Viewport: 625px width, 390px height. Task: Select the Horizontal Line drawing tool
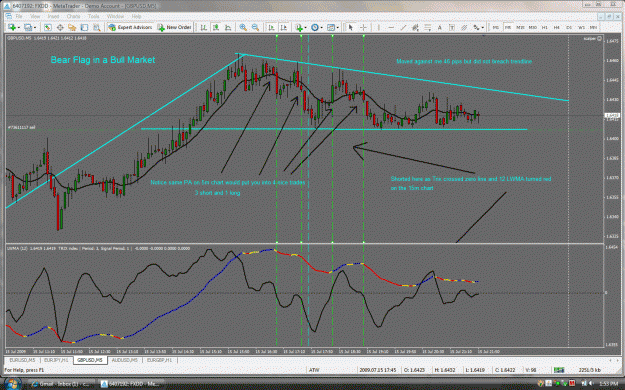point(391,27)
